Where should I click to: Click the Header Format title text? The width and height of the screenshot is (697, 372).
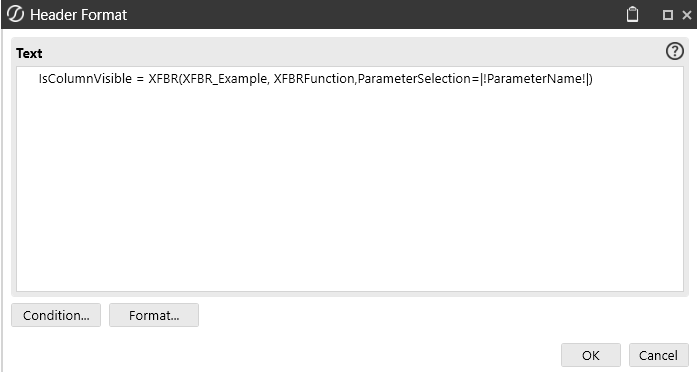79,15
